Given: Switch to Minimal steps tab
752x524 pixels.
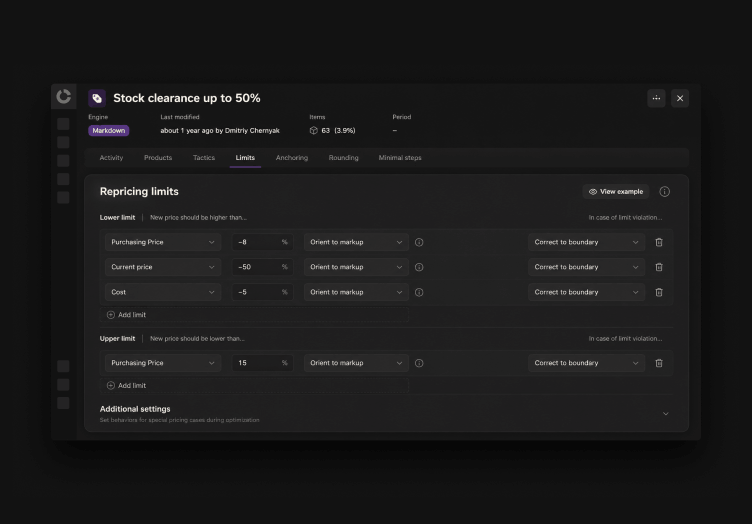Looking at the screenshot, I should click(x=400, y=158).
